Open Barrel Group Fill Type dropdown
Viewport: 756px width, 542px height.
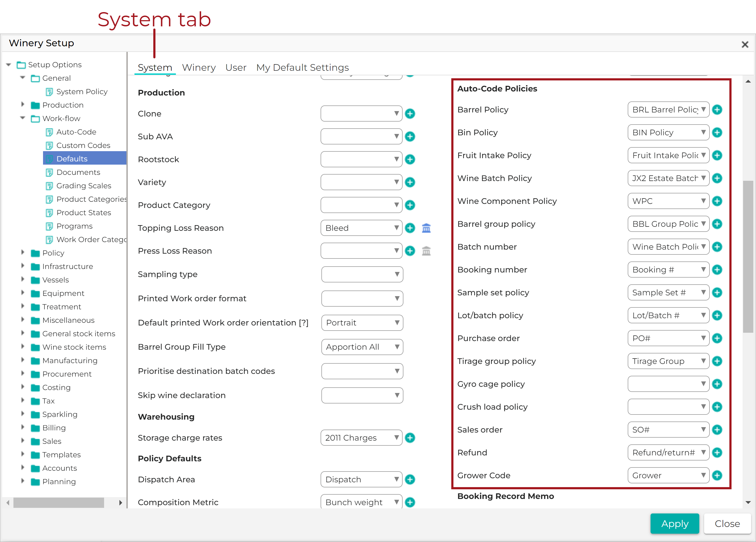coord(362,347)
